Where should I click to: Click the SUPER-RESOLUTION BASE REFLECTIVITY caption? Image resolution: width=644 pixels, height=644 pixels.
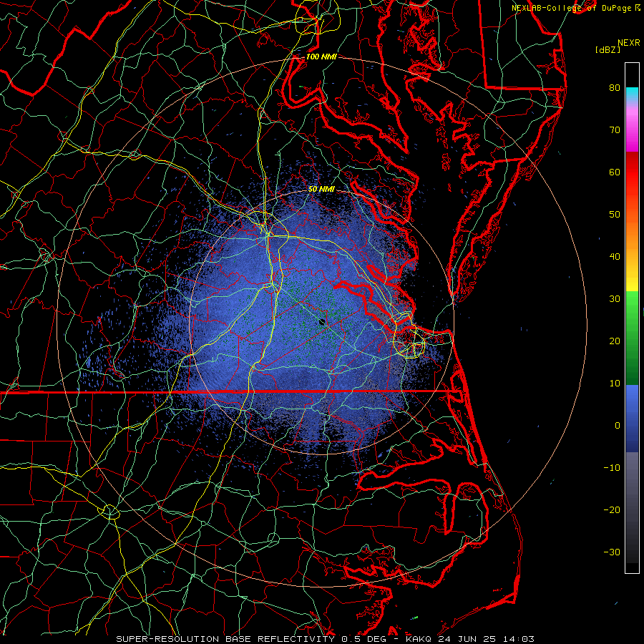(225, 639)
